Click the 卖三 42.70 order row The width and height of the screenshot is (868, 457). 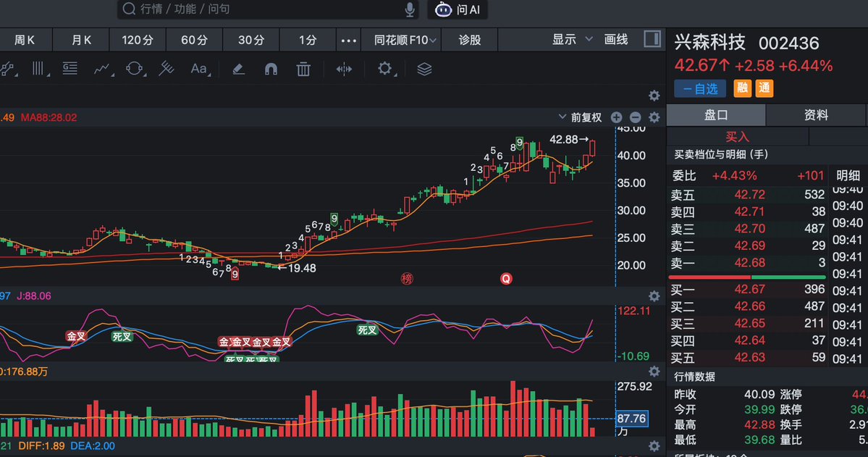(748, 229)
